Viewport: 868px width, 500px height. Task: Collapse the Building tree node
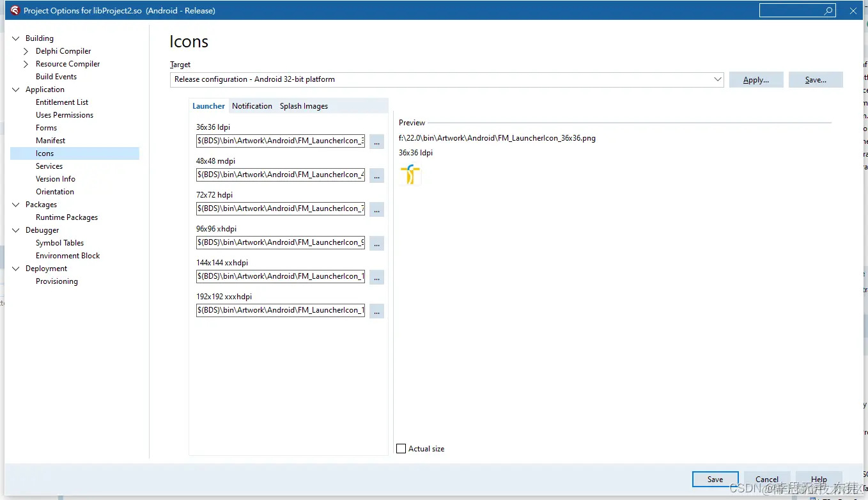tap(16, 38)
